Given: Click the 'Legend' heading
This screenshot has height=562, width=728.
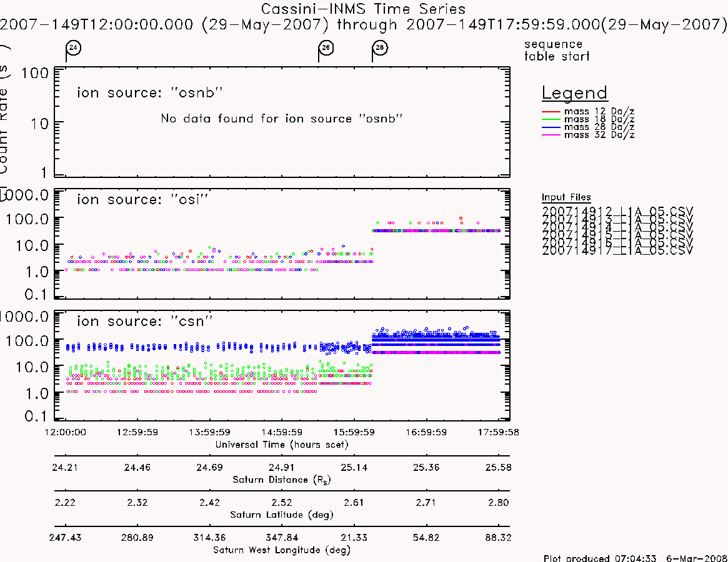Looking at the screenshot, I should [574, 93].
